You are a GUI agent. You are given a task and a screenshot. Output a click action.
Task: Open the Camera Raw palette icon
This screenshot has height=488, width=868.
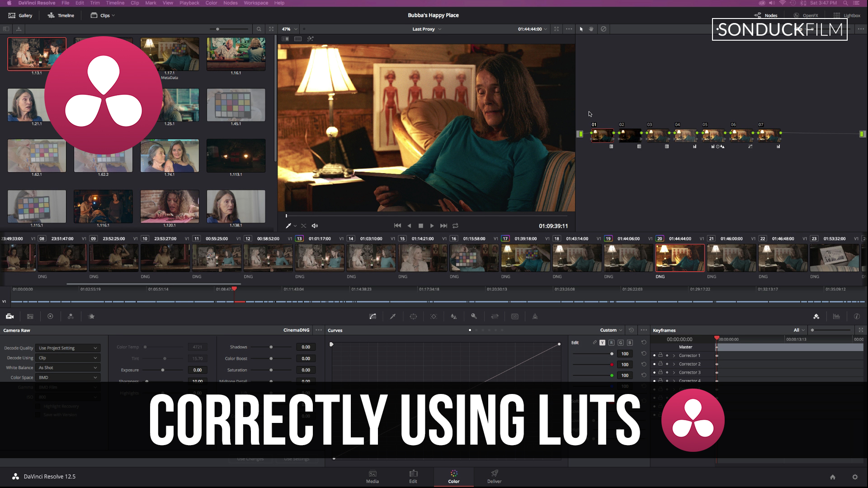[10, 316]
